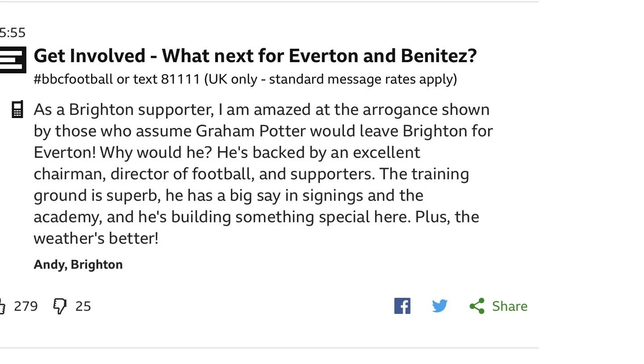Click the 279 likes count
This screenshot has height=364, width=644.
click(26, 306)
